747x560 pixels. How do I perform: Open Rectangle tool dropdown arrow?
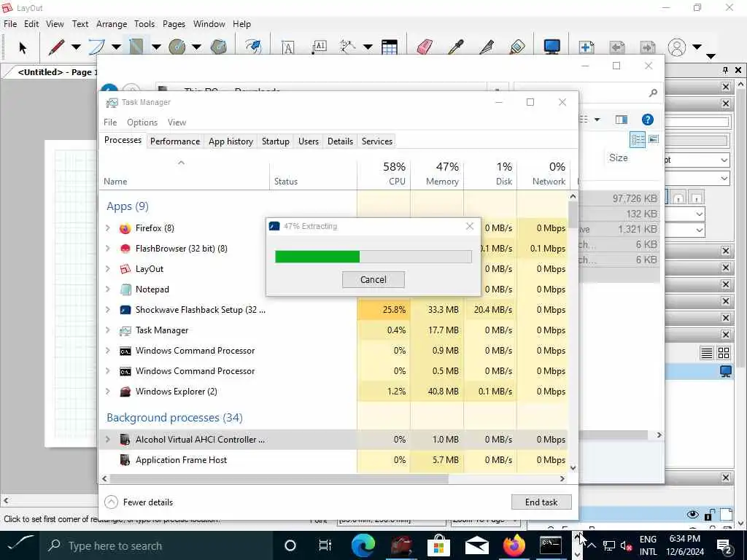156,47
